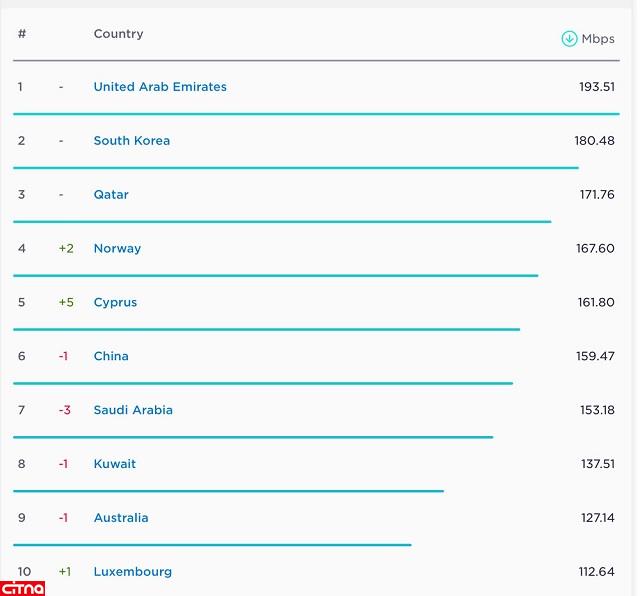Click the Cyprus country link
This screenshot has height=596, width=640.
(115, 303)
